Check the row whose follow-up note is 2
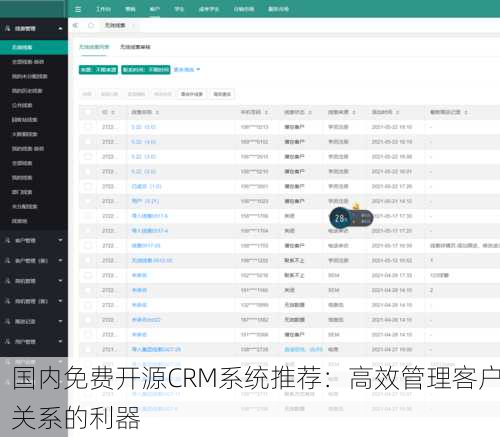This screenshot has height=437, width=500. click(88, 290)
